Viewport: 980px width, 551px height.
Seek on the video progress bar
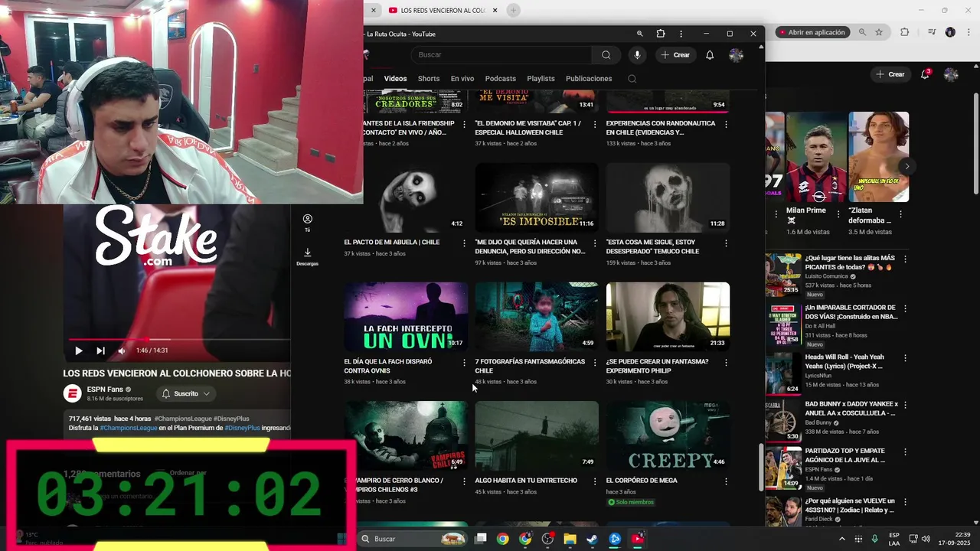coord(179,339)
